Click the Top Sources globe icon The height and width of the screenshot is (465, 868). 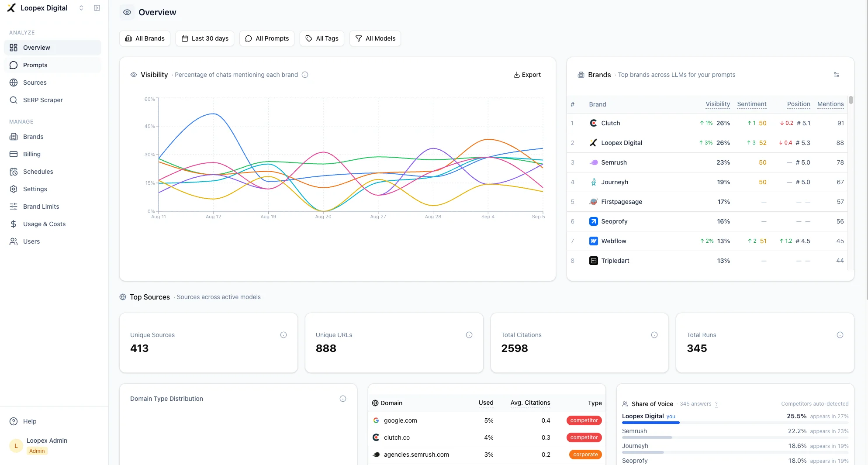point(123,297)
